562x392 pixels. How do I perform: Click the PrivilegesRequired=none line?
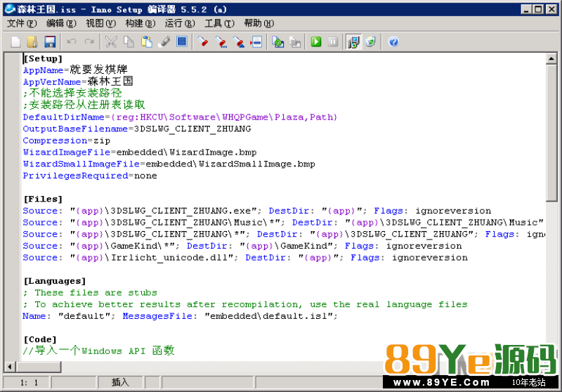coord(90,176)
